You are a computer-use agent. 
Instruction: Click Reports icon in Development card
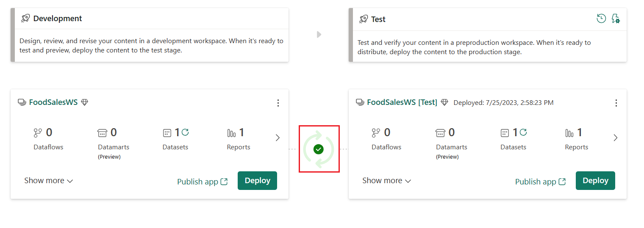[231, 133]
